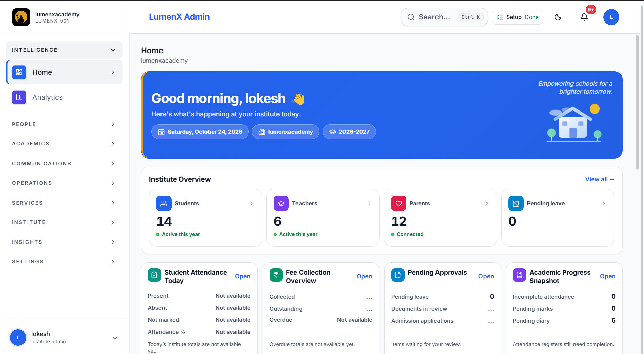Viewport: 644px width, 354px height.
Task: Click the Pending leave calendar icon
Action: point(516,203)
